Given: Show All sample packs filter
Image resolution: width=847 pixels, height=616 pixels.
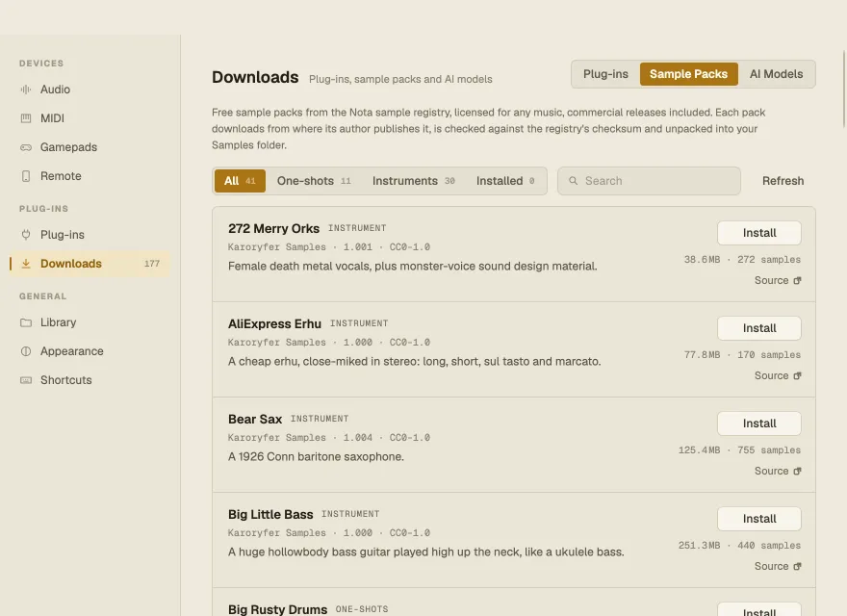Looking at the screenshot, I should pos(240,181).
